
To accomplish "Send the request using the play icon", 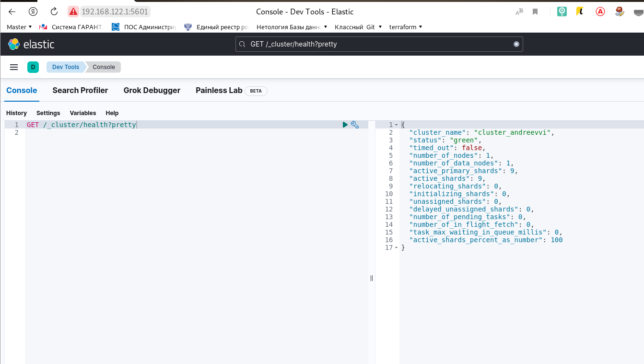I will pyautogui.click(x=345, y=125).
